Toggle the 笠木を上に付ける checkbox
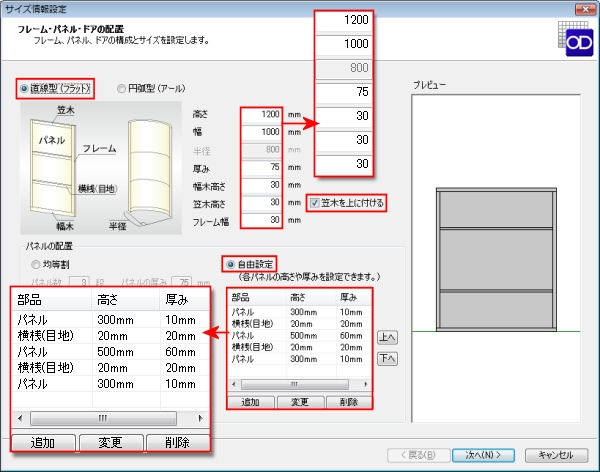 (315, 203)
